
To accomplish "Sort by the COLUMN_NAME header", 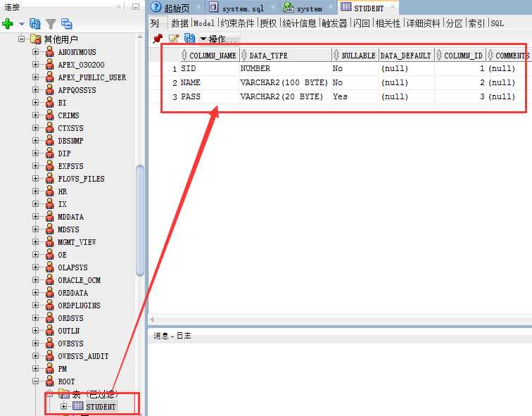I will click(x=209, y=56).
